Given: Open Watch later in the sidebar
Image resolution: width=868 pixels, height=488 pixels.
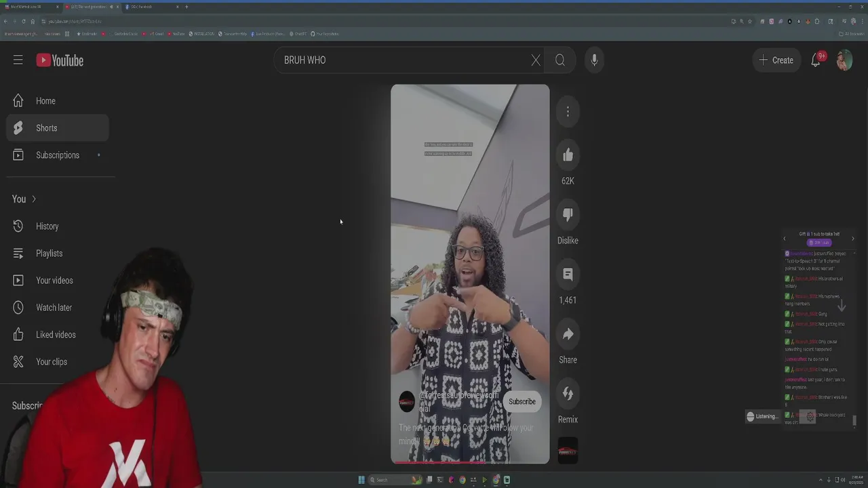Looking at the screenshot, I should pos(58,308).
